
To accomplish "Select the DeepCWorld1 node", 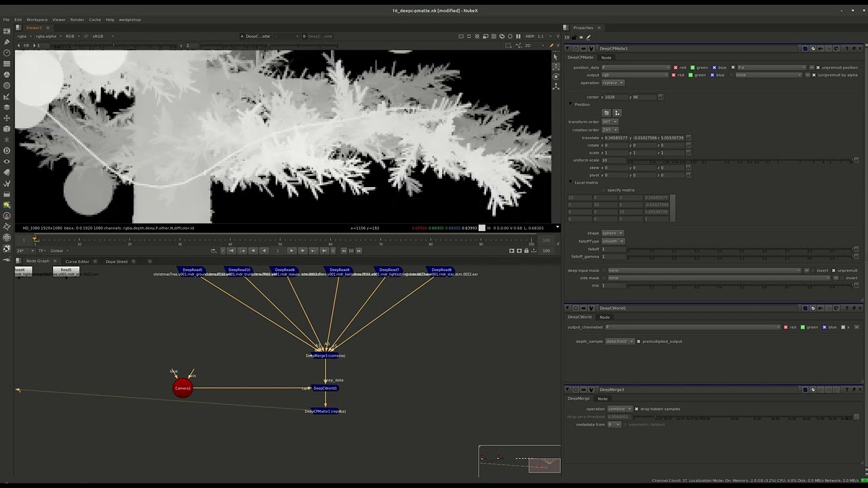I will coord(325,388).
